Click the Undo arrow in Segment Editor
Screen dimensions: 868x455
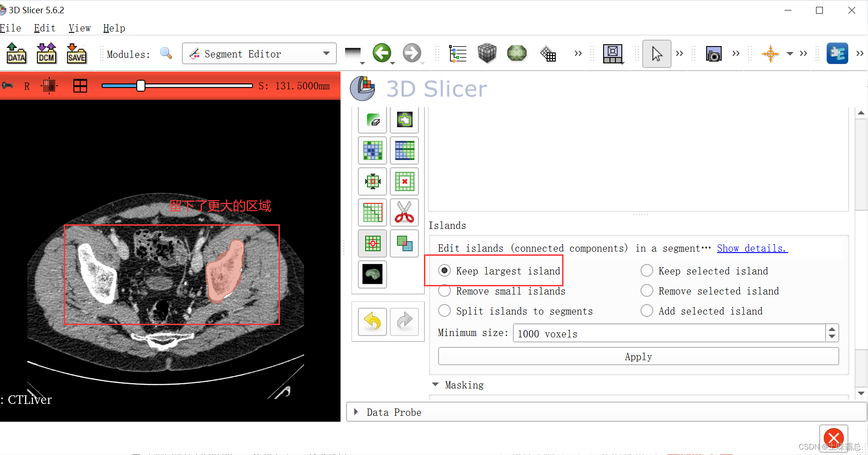[x=372, y=322]
